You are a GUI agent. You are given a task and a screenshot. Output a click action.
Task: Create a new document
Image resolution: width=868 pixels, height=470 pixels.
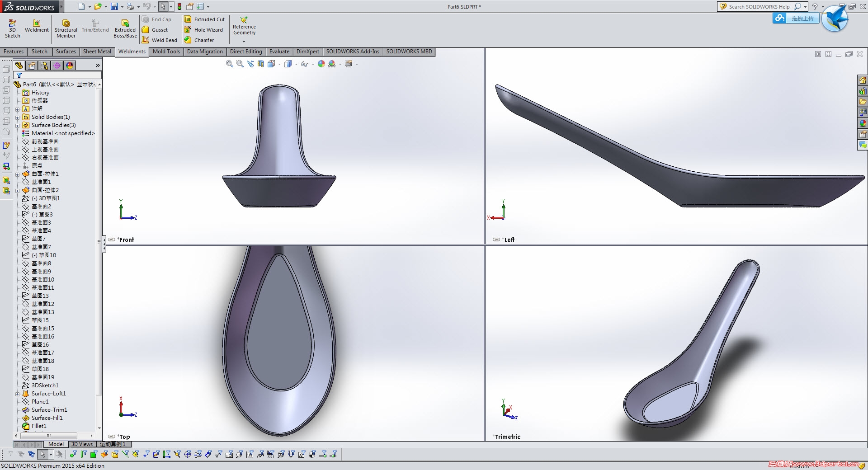(81, 6)
